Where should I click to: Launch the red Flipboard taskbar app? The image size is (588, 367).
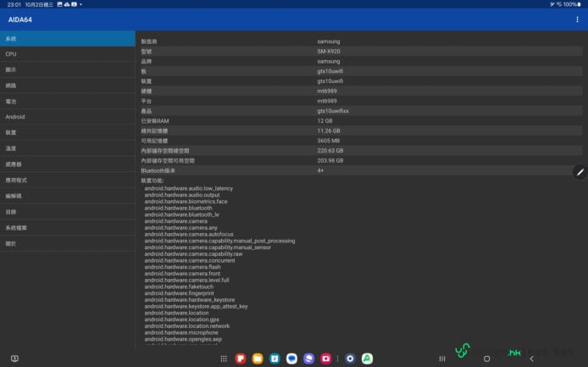coord(241,359)
